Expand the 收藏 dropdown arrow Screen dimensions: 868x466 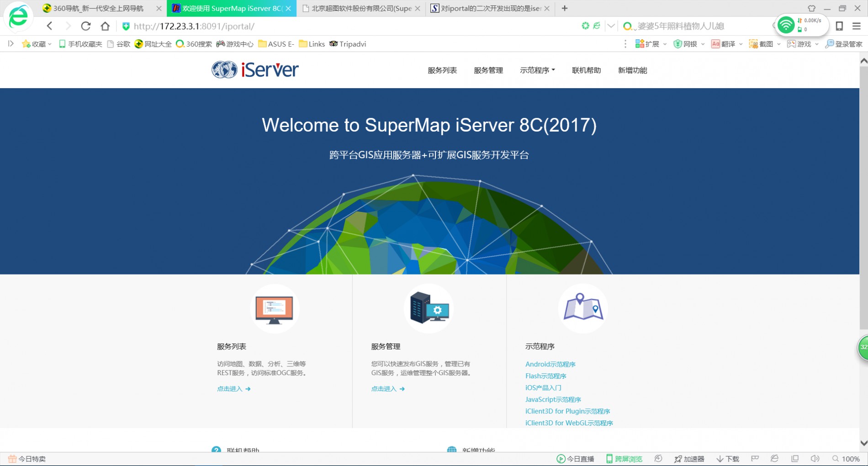tap(49, 44)
